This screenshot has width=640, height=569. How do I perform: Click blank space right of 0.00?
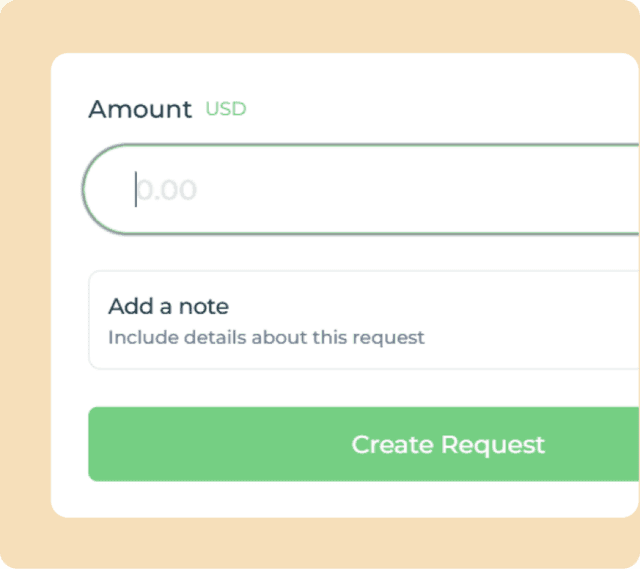click(x=420, y=190)
